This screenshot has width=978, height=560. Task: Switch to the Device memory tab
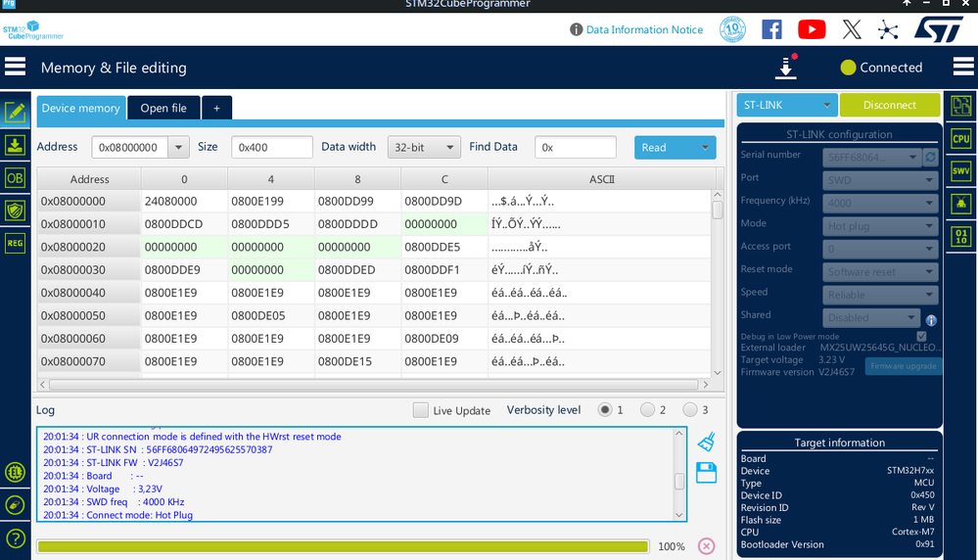point(81,108)
